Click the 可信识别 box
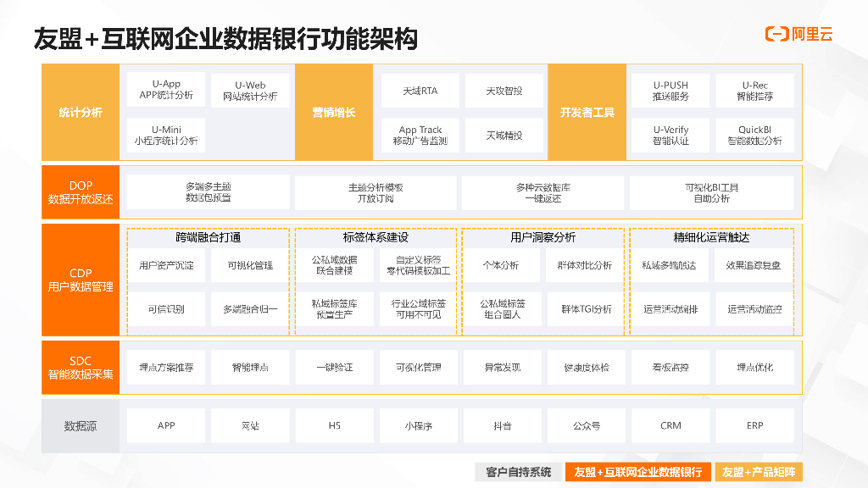Viewport: 868px width, 488px height. tap(166, 309)
